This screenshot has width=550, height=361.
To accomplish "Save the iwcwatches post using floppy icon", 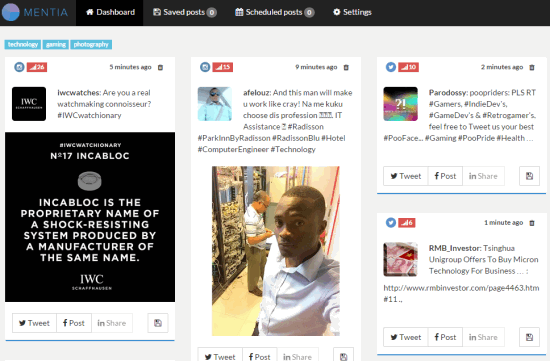I will click(x=158, y=323).
